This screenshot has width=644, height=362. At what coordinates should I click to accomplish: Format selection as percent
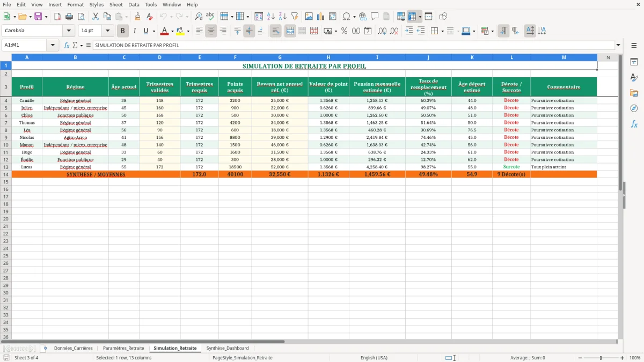(344, 31)
